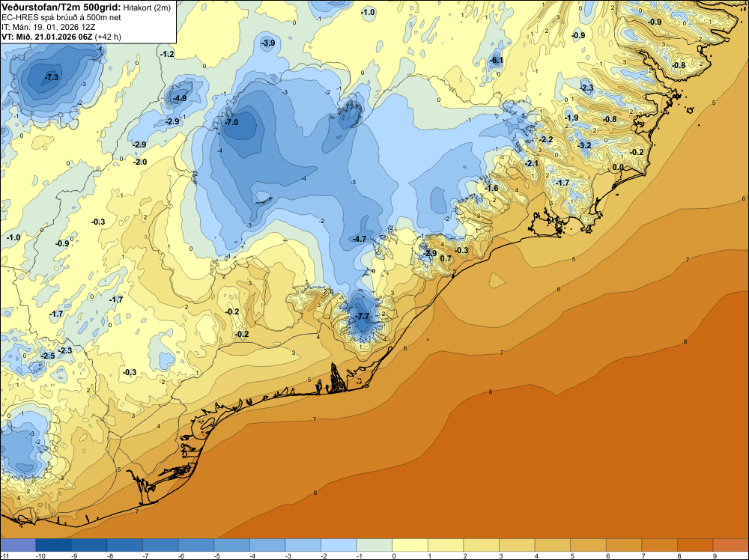Click the -7.3 temperature label
The height and width of the screenshot is (560, 749).
coord(52,77)
